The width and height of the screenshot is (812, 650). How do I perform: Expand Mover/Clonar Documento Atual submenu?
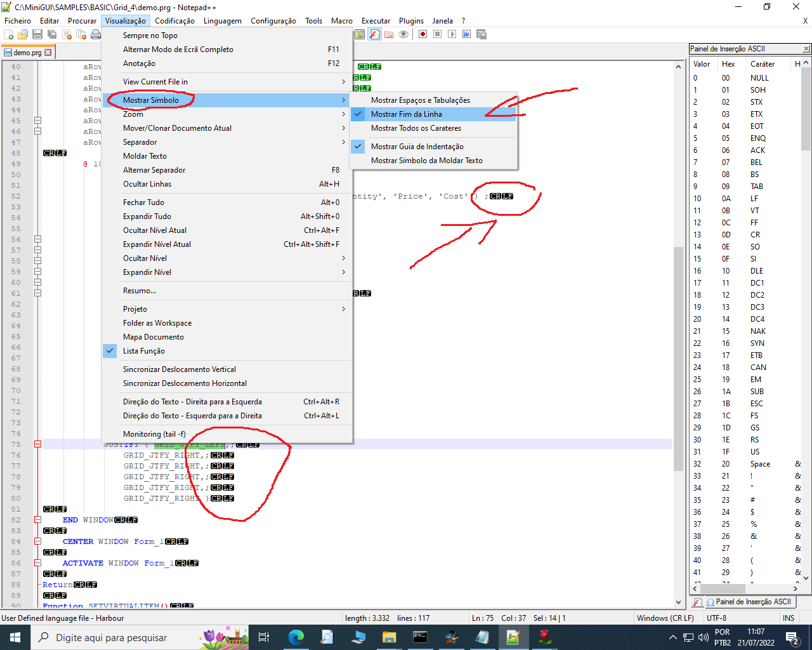(226, 128)
